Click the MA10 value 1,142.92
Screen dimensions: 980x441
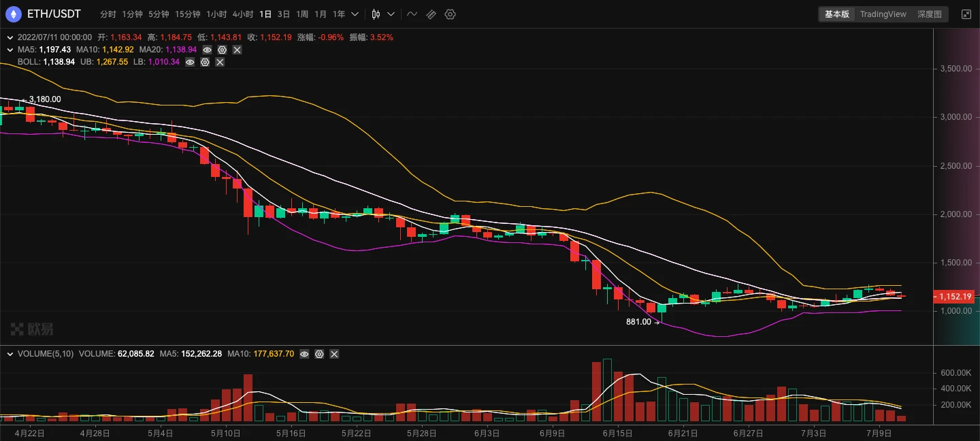pyautogui.click(x=118, y=50)
